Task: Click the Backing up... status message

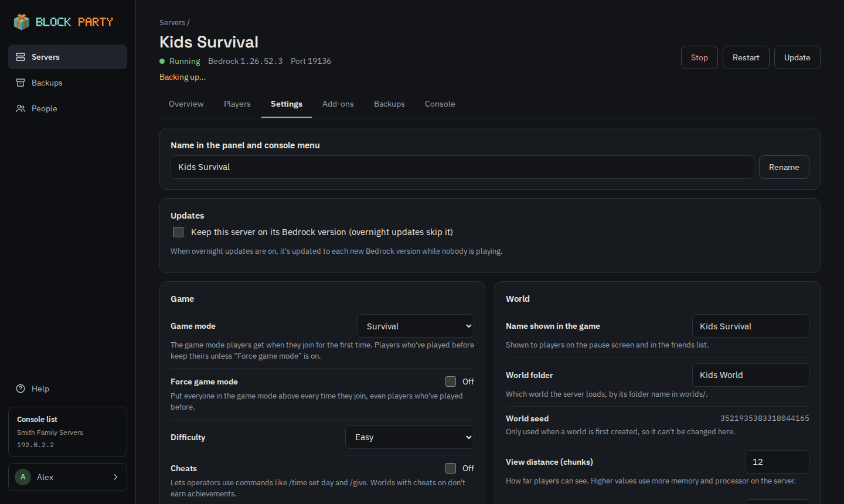Action: click(x=182, y=77)
